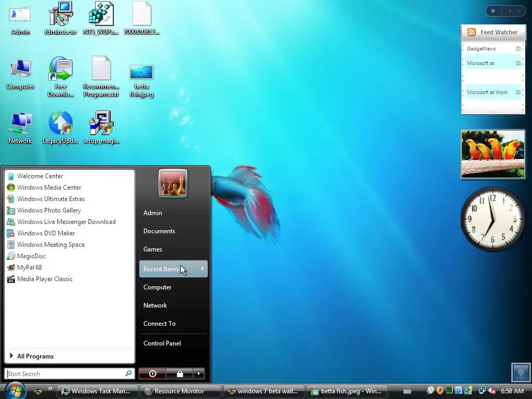Select Recommen... Programs.txt file icon
This screenshot has width=532, height=399.
101,77
